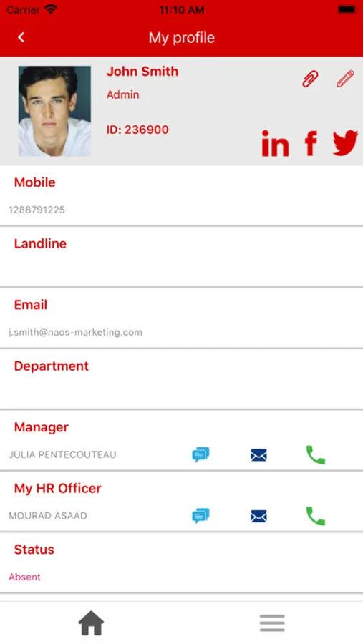
Task: Tap the email address j.smith@naos-marketing.com
Action: [x=76, y=332]
